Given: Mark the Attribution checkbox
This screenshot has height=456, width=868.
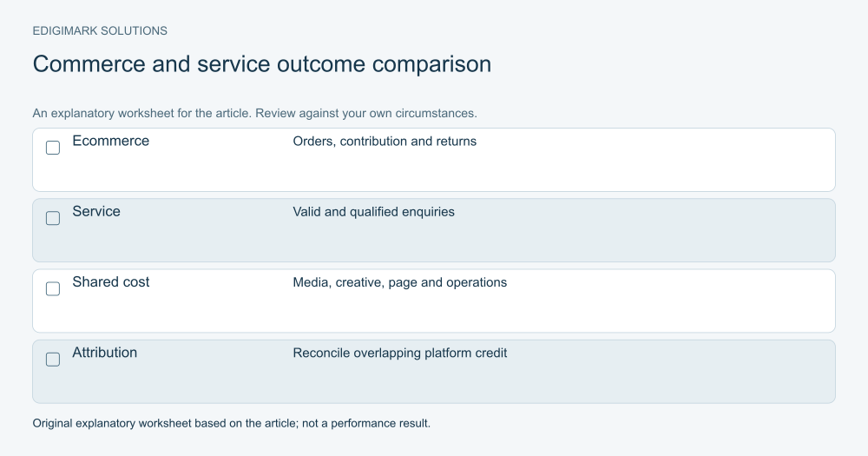Looking at the screenshot, I should (x=53, y=359).
